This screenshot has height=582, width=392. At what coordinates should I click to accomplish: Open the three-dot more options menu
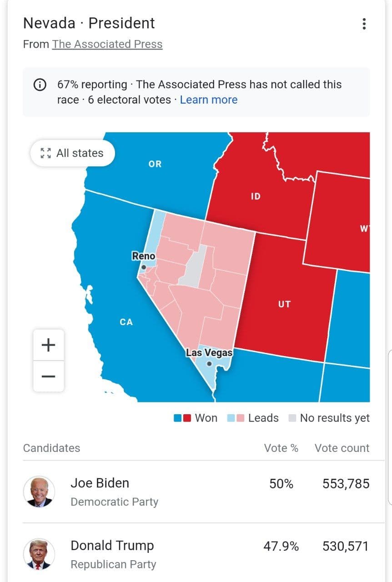(x=364, y=24)
